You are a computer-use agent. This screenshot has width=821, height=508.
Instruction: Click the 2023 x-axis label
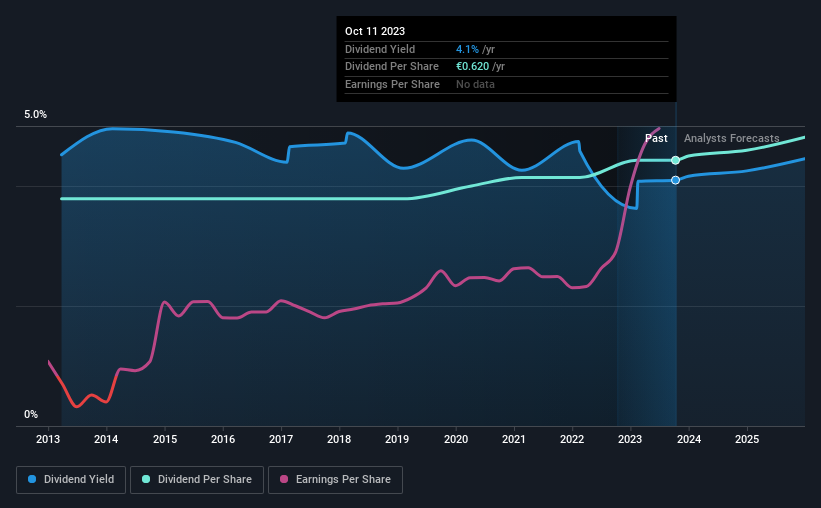coord(630,439)
